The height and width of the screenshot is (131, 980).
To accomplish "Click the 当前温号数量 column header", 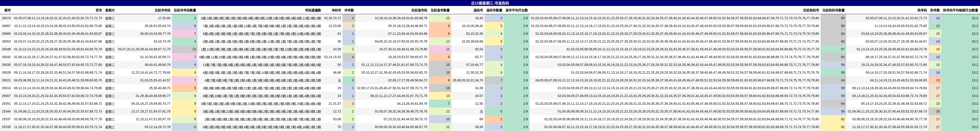I will click(x=440, y=11).
